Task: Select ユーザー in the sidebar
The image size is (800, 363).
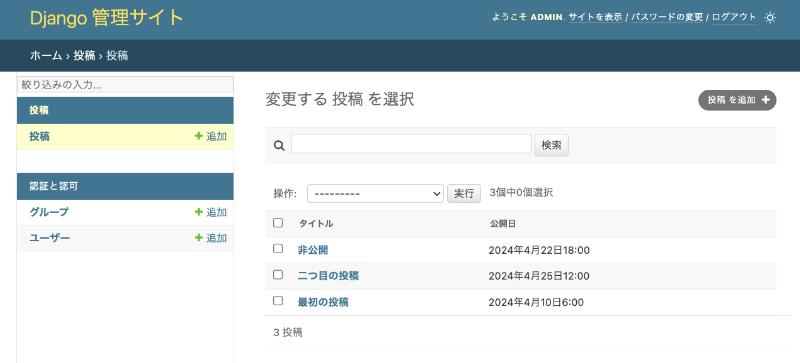Action: tap(49, 238)
